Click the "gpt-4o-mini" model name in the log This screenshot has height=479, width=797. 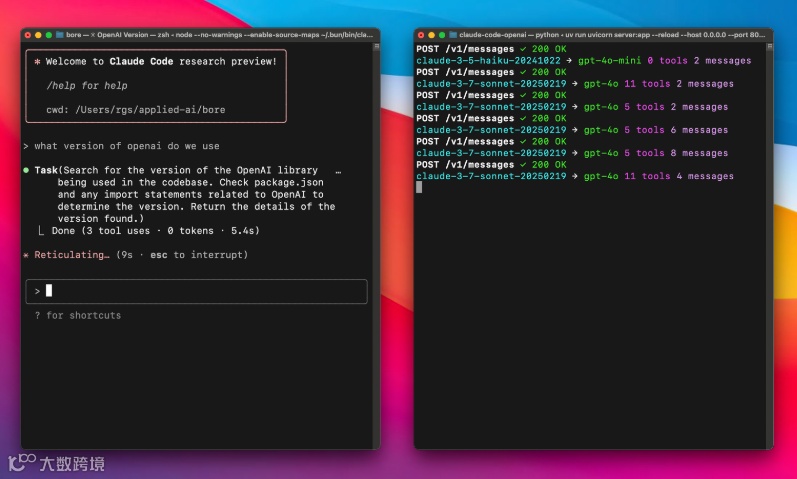(x=609, y=61)
